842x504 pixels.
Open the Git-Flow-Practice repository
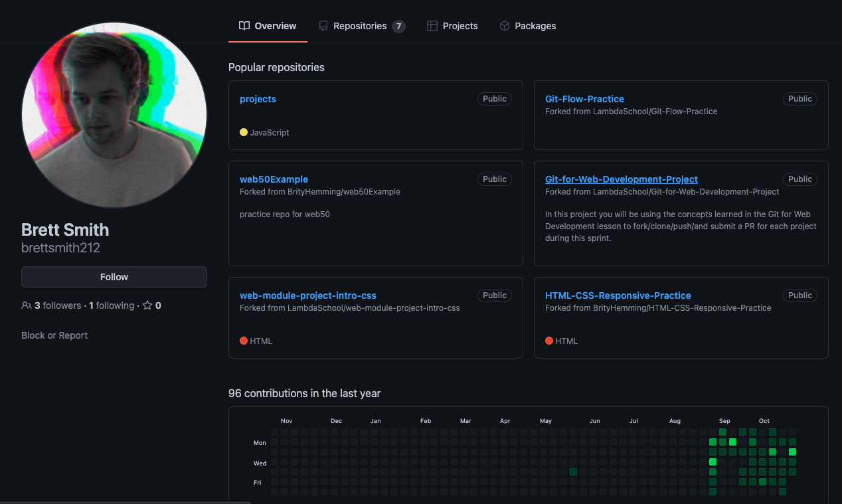click(x=584, y=99)
